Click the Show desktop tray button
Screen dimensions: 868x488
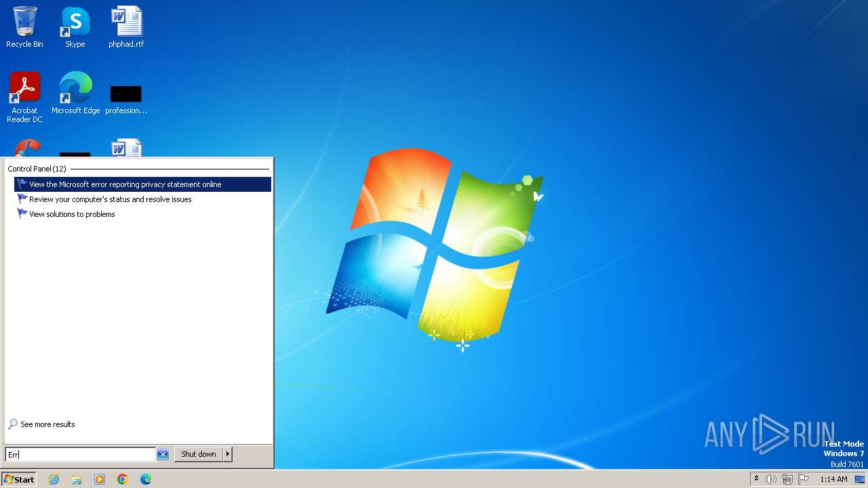pyautogui.click(x=860, y=479)
